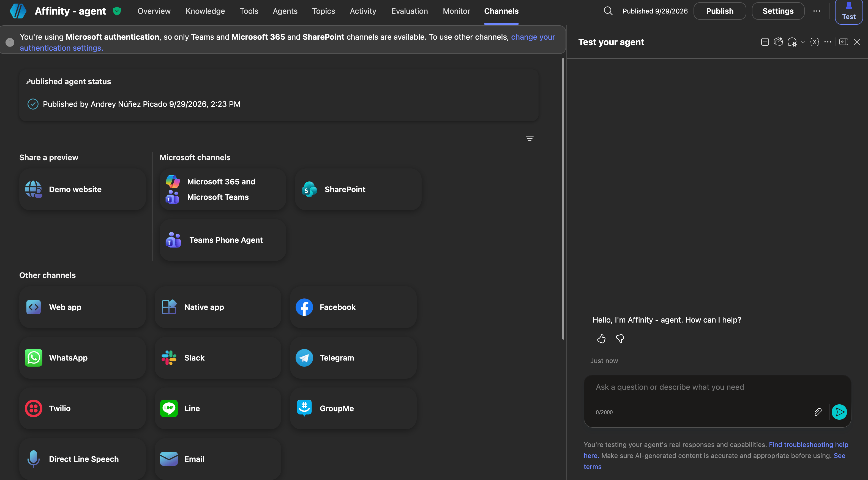The height and width of the screenshot is (480, 868).
Task: Open the Email channel card
Action: 218,459
